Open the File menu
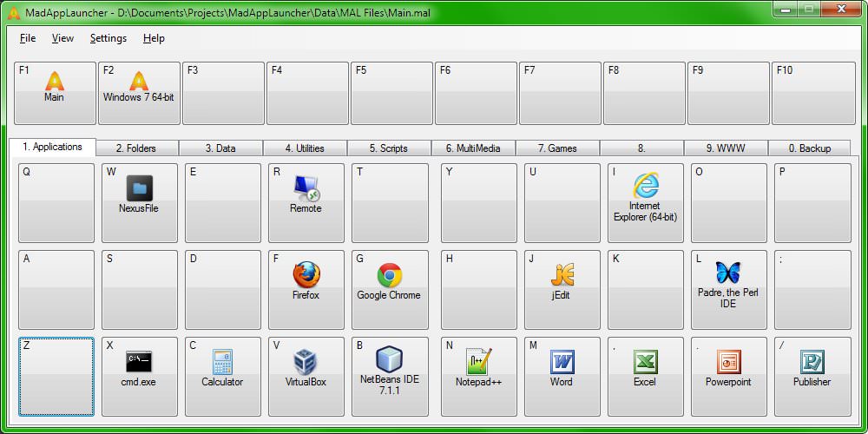Viewport: 868px width, 434px height. (x=28, y=38)
